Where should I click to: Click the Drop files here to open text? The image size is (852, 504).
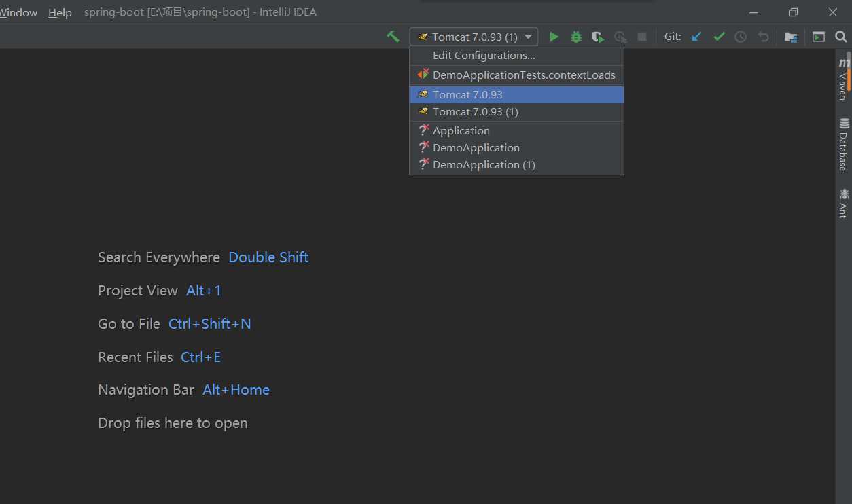click(173, 423)
